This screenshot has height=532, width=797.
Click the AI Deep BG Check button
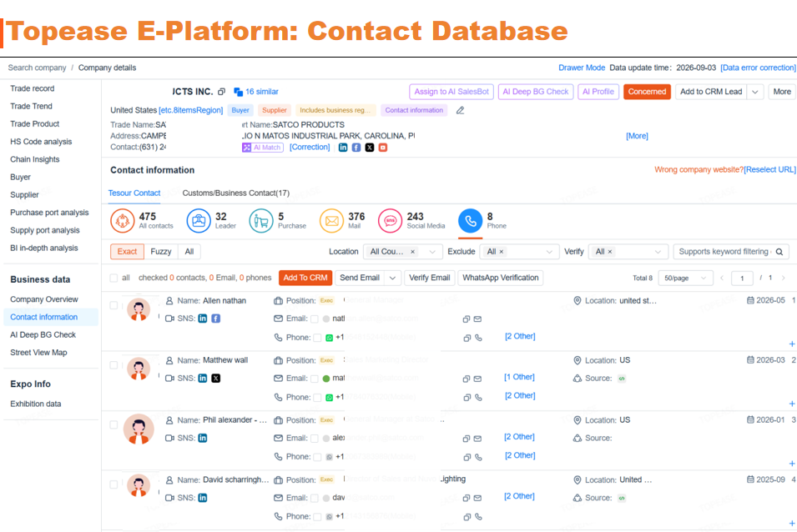[x=536, y=92]
